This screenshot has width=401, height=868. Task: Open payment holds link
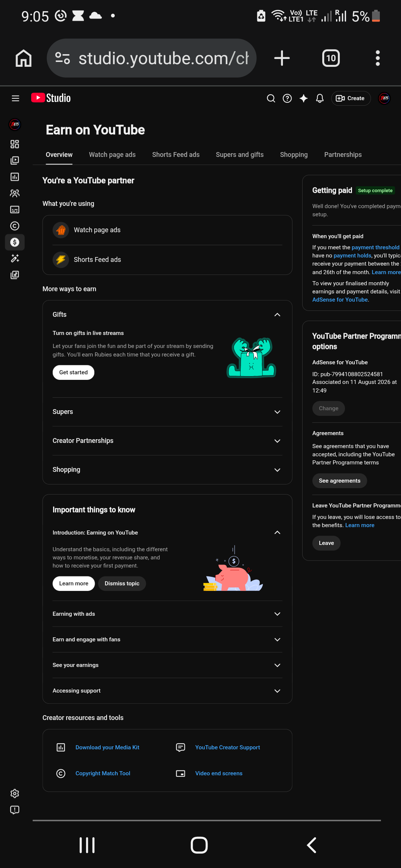352,256
